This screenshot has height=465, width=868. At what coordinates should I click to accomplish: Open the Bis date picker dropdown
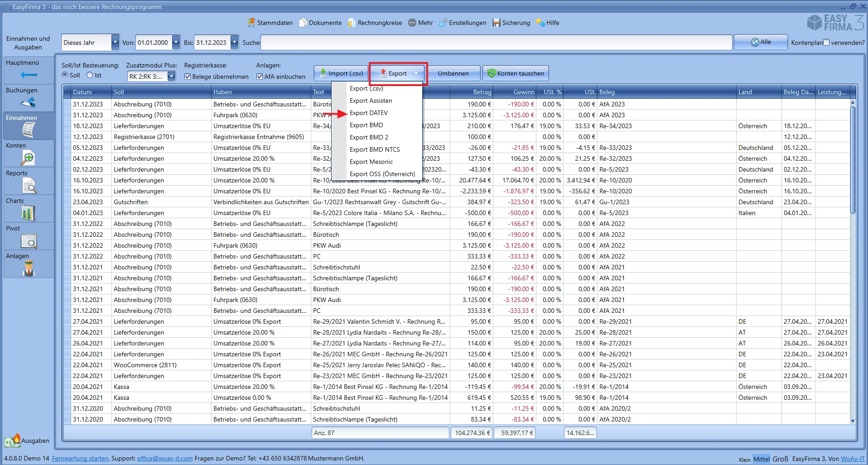[234, 43]
